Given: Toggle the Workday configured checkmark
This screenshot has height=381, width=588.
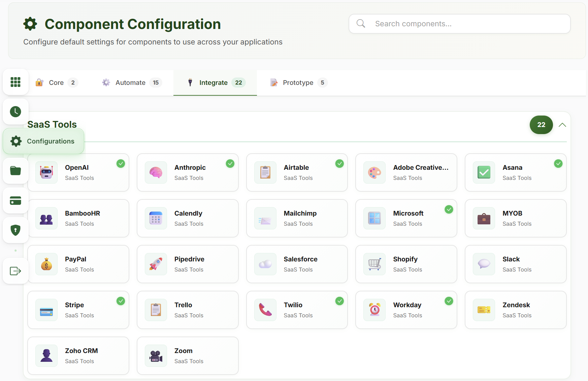Looking at the screenshot, I should click(449, 301).
